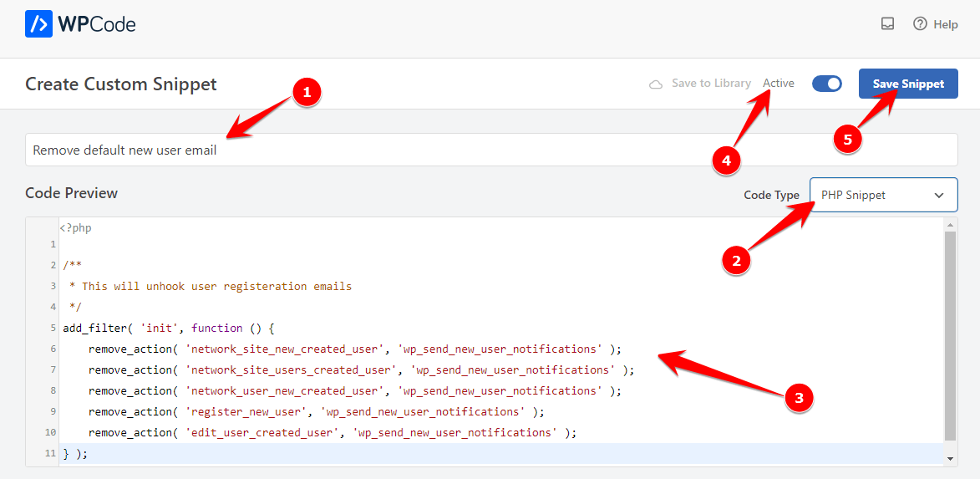
Task: Click the 'Create Custom Snippet' heading
Action: pyautogui.click(x=120, y=84)
